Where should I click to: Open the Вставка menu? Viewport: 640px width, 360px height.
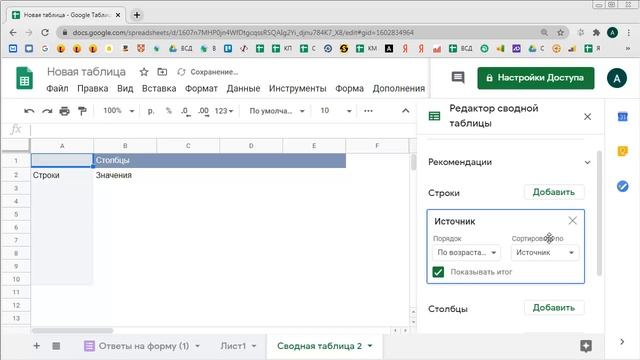click(159, 89)
